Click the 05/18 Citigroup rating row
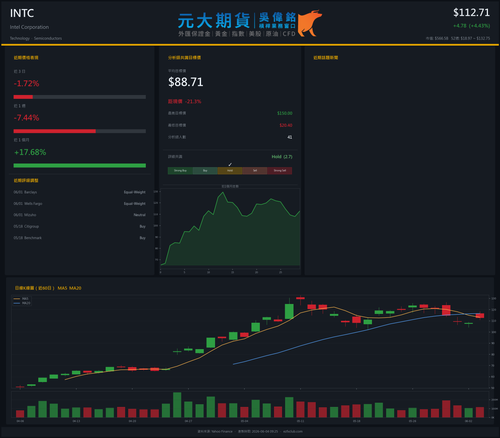Image resolution: width=500 pixels, height=438 pixels. point(80,226)
